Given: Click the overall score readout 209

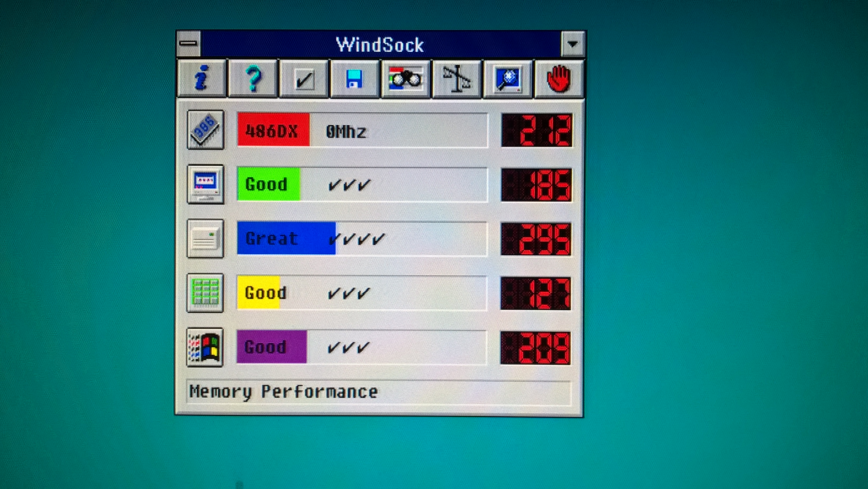Looking at the screenshot, I should (535, 348).
